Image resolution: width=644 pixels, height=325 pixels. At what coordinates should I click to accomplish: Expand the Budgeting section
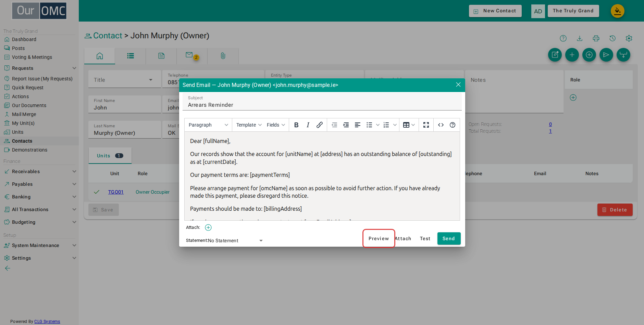[x=40, y=222]
